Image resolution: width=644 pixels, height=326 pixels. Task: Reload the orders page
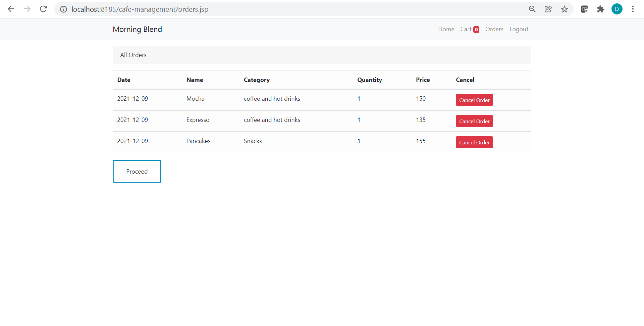coord(43,9)
